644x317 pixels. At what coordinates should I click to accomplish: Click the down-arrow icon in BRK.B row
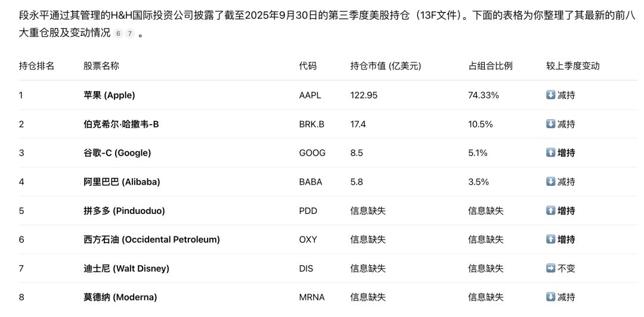(550, 124)
